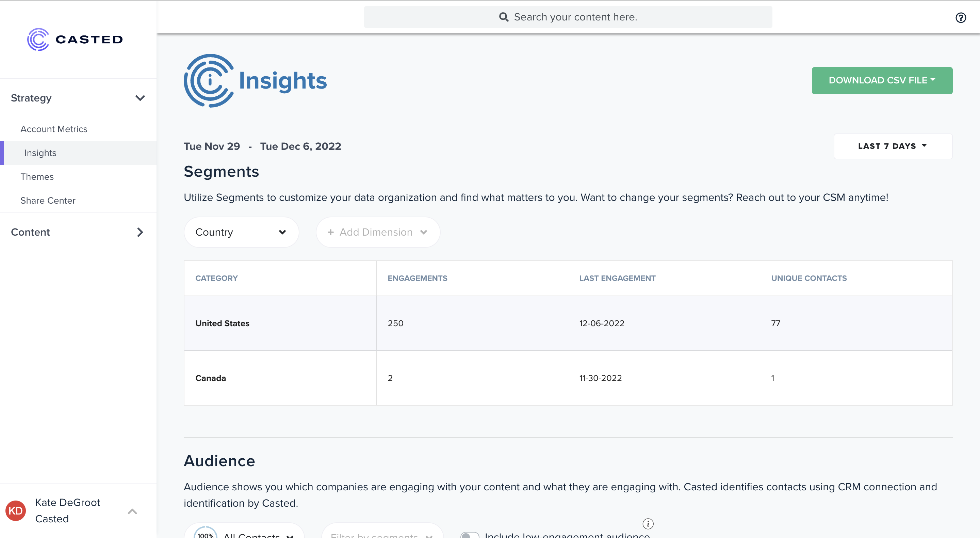This screenshot has height=538, width=980.
Task: Open Share Center in sidebar
Action: [x=48, y=201]
